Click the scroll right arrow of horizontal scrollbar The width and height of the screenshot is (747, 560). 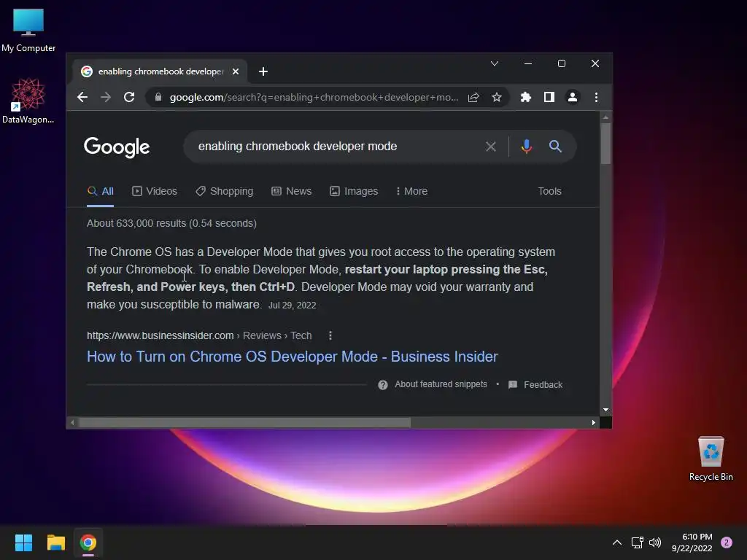point(594,422)
